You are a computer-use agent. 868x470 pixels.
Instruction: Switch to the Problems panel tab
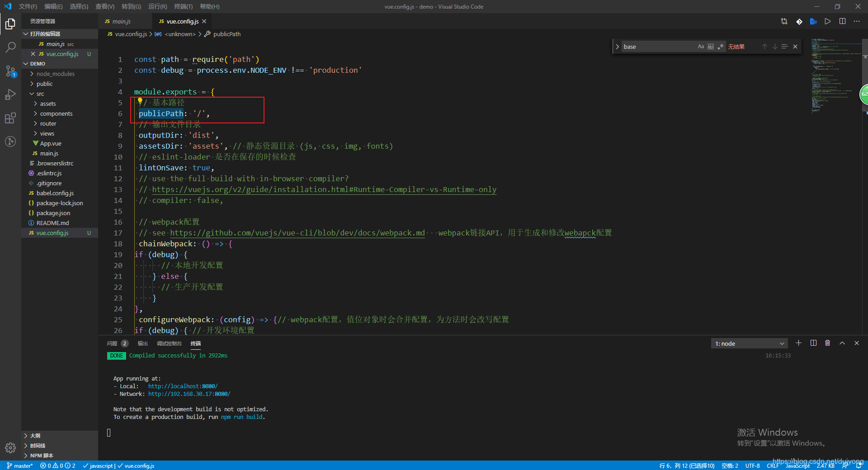pyautogui.click(x=118, y=343)
